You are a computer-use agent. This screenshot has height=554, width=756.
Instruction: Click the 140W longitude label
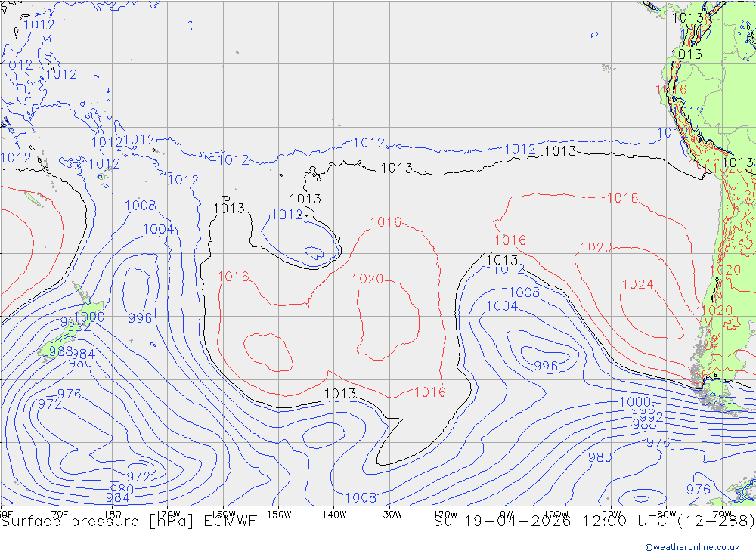[x=334, y=515]
